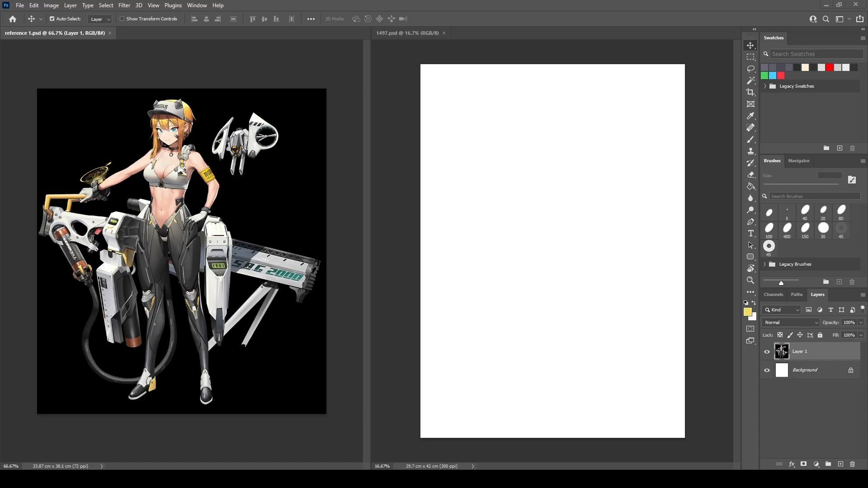Click the Home button in options bar
Viewport: 868px width, 488px height.
click(x=13, y=19)
